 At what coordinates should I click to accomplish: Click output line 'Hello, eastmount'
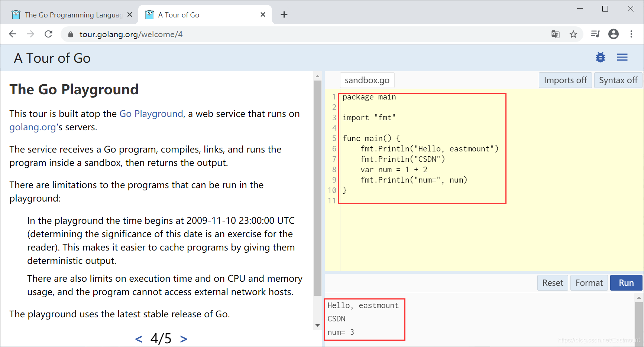coord(363,305)
